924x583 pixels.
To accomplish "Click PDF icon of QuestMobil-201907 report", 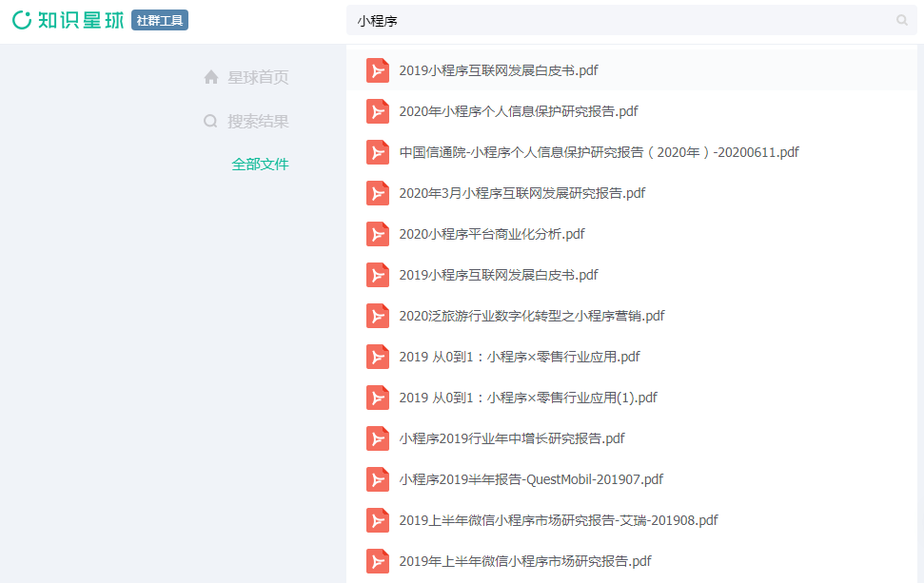I will coord(378,480).
